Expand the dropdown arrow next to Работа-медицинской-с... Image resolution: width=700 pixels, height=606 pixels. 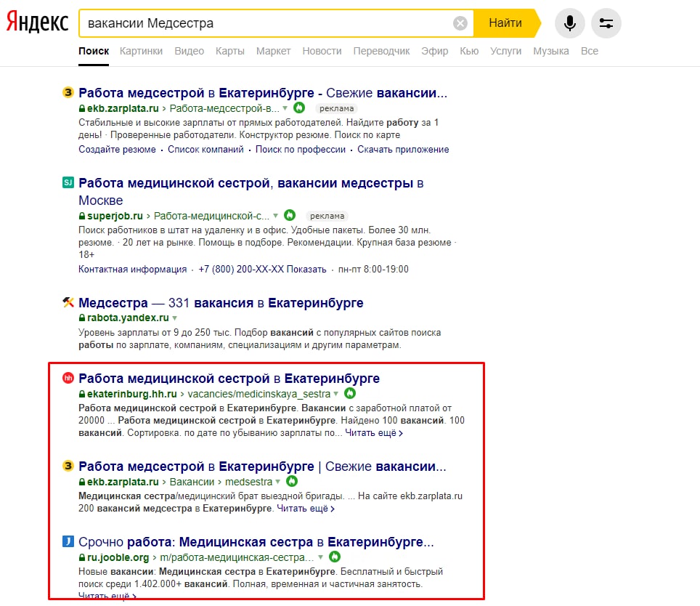pyautogui.click(x=275, y=216)
